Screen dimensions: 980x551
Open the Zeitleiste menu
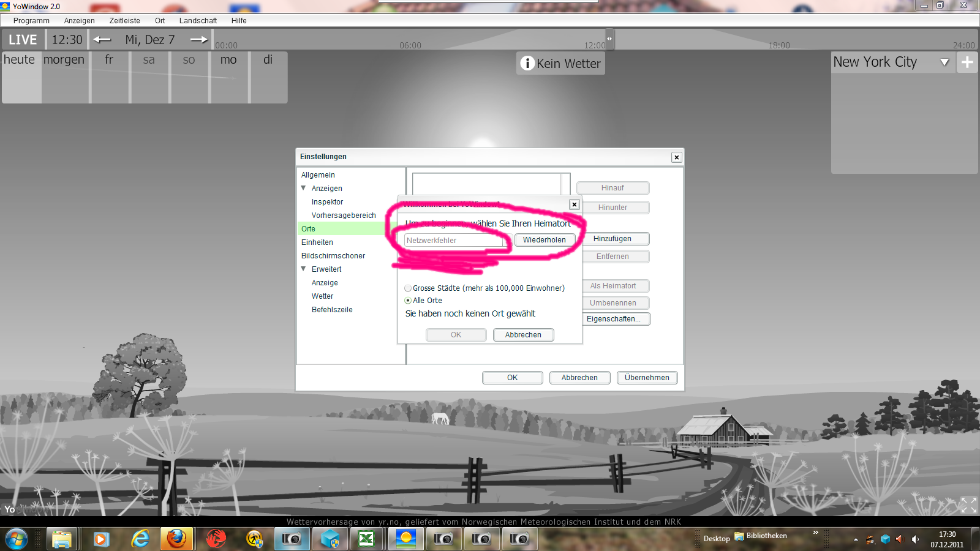coord(125,21)
